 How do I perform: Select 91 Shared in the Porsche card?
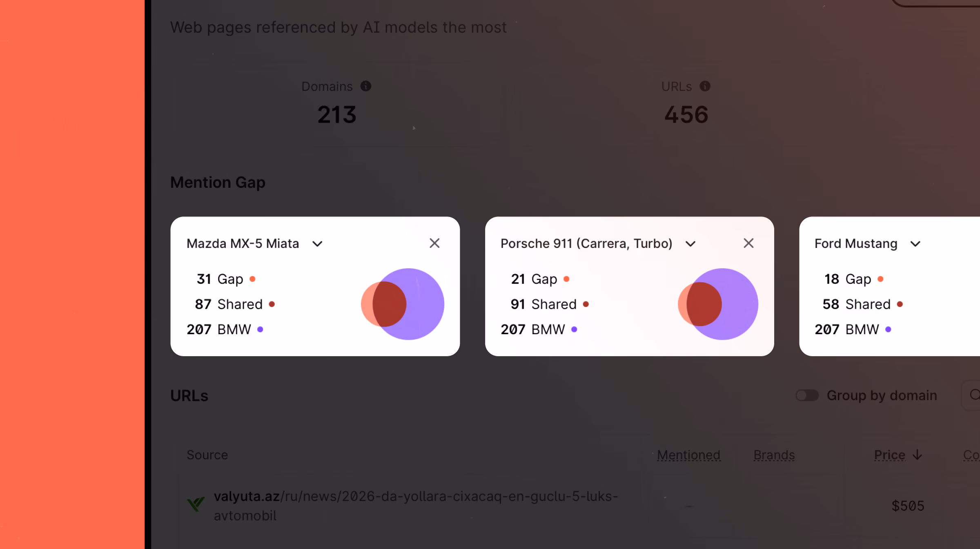[x=550, y=304]
